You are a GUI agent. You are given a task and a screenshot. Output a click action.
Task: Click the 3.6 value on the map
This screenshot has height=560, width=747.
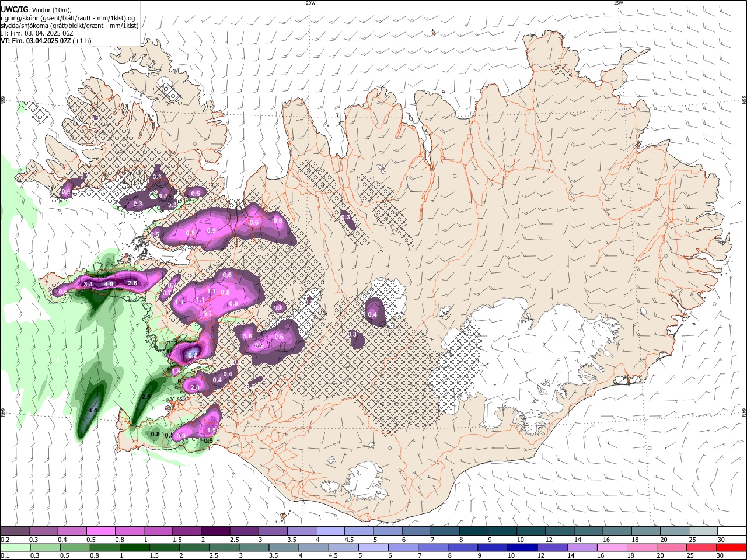132,283
